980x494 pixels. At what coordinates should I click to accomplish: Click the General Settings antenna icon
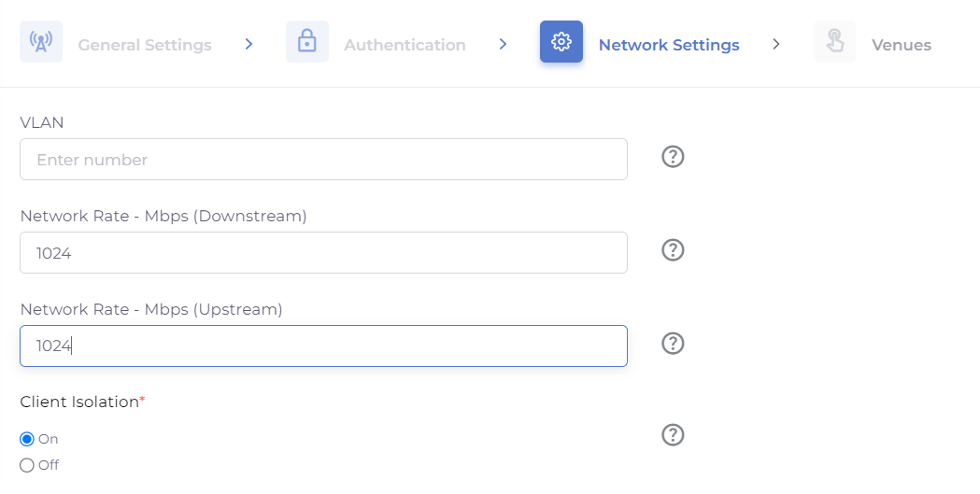point(41,42)
